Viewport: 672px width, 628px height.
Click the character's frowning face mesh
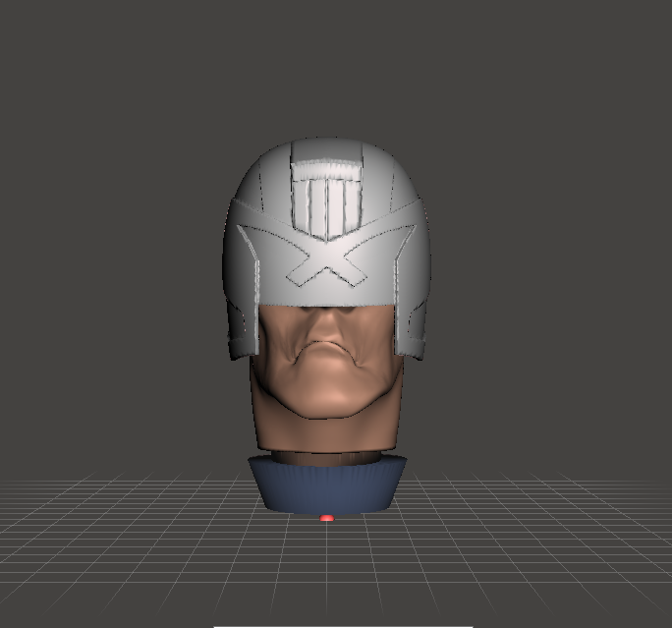coord(326,365)
